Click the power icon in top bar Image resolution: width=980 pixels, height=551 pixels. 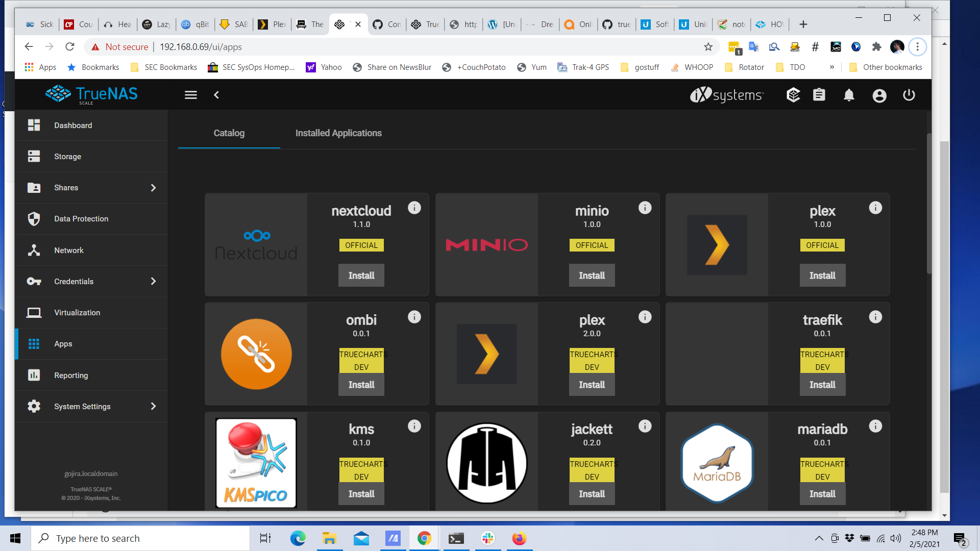tap(909, 95)
